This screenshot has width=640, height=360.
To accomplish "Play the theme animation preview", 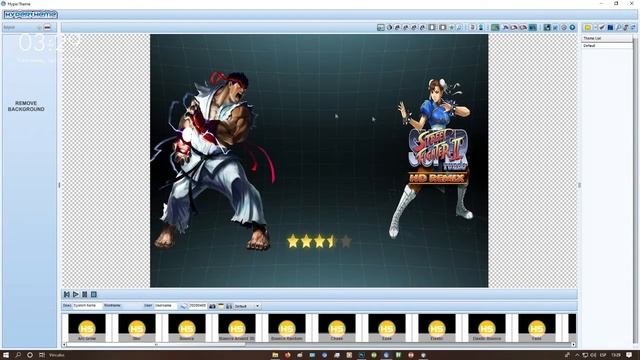I will click(x=76, y=294).
